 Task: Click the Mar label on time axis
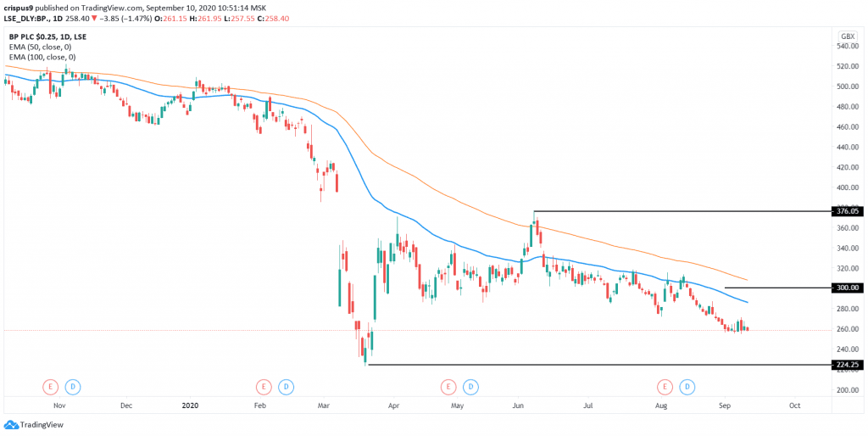coord(324,405)
